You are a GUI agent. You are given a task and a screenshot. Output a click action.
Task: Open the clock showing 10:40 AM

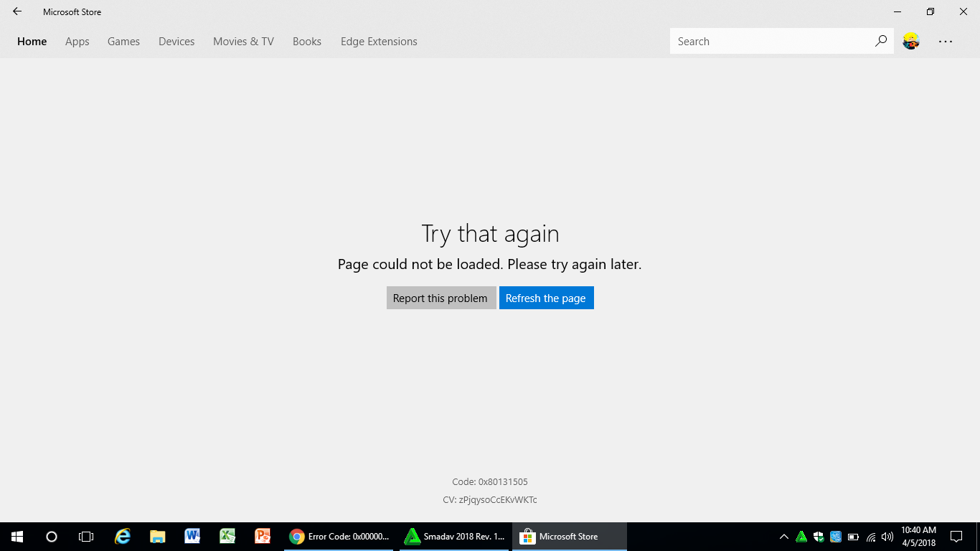point(918,537)
